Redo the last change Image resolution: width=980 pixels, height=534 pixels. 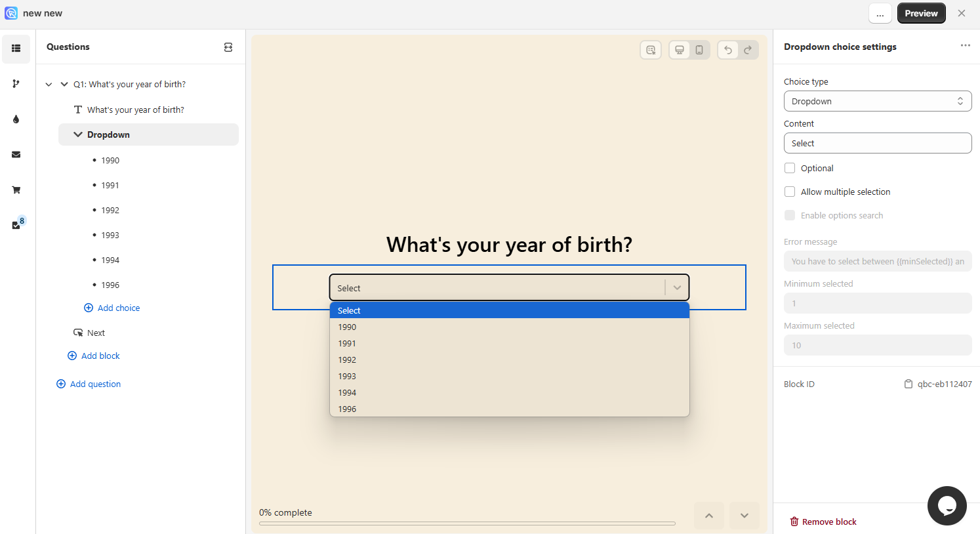(x=748, y=50)
